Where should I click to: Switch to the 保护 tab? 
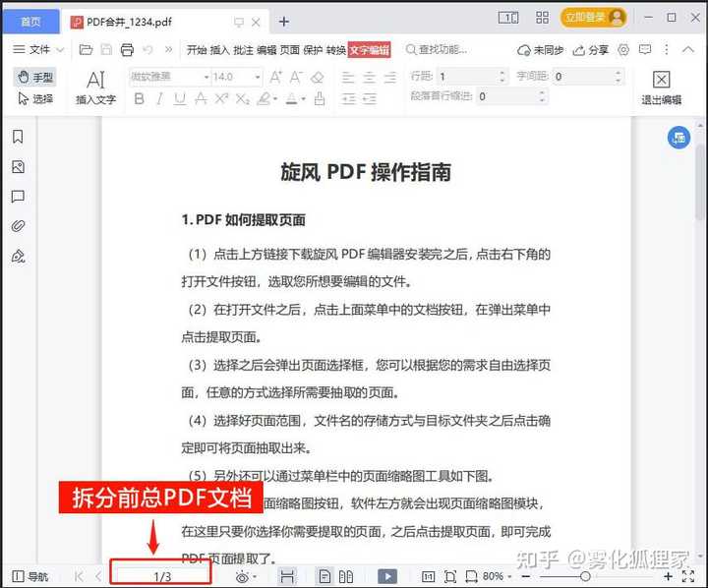[x=313, y=50]
